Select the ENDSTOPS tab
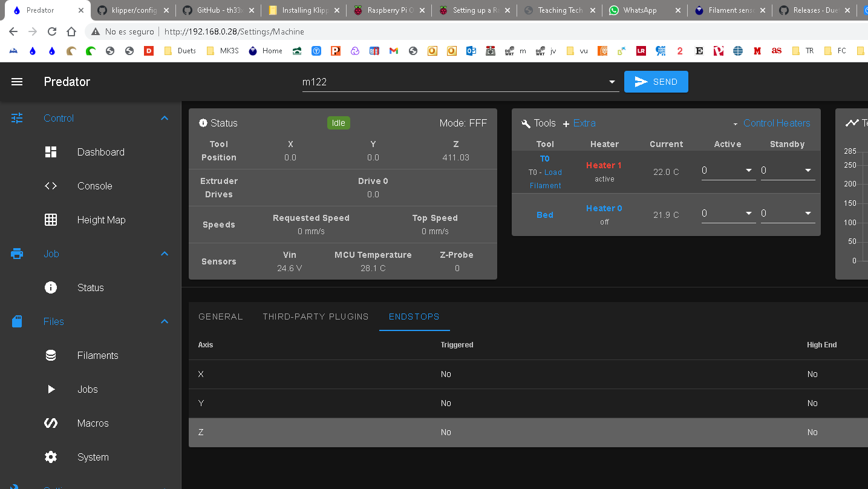This screenshot has width=868, height=489. pos(414,317)
